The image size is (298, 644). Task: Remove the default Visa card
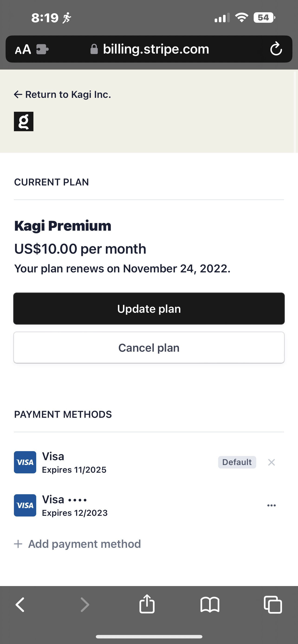click(x=271, y=462)
